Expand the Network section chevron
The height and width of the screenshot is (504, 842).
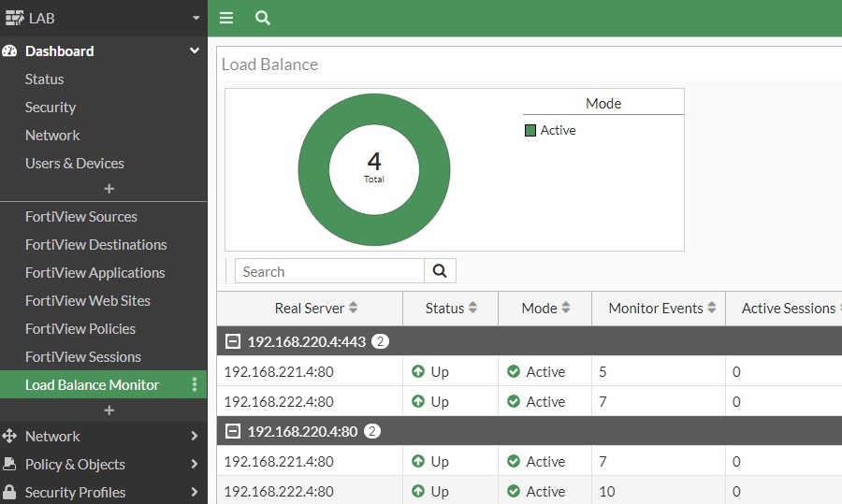point(195,436)
